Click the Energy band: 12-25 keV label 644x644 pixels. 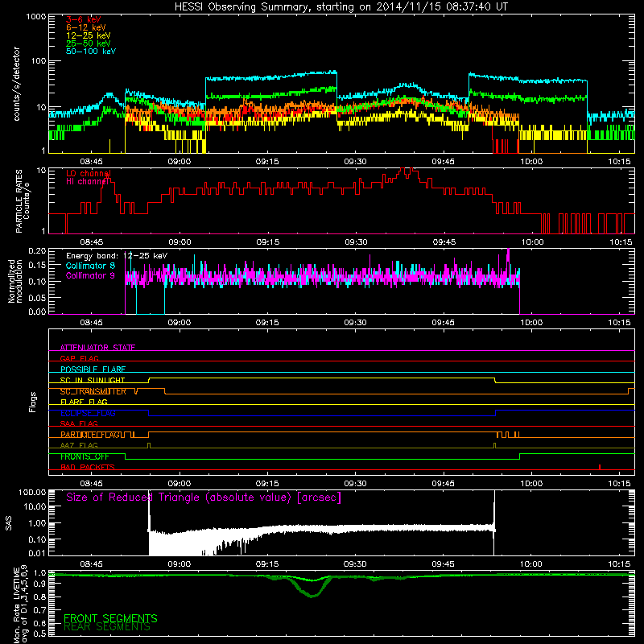coord(117,256)
